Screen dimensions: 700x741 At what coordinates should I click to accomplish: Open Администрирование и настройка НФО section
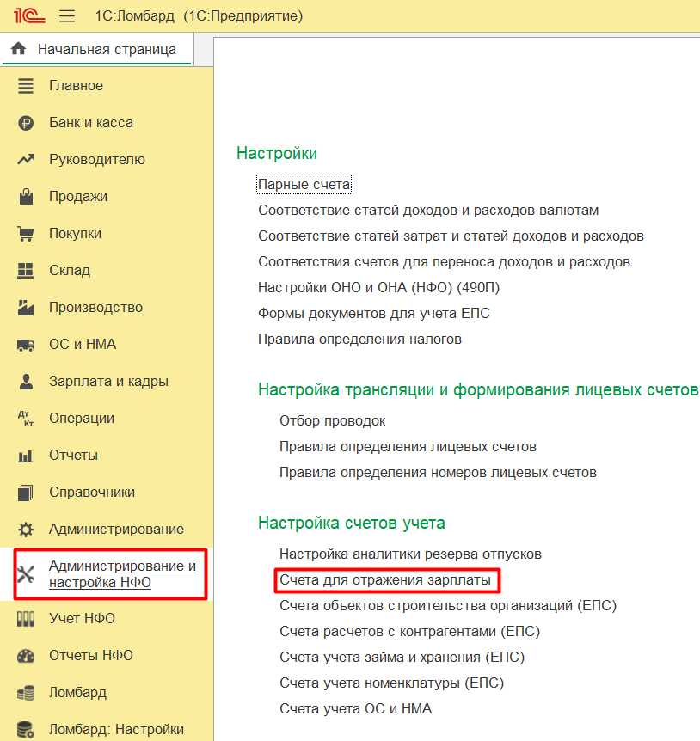tap(122, 574)
